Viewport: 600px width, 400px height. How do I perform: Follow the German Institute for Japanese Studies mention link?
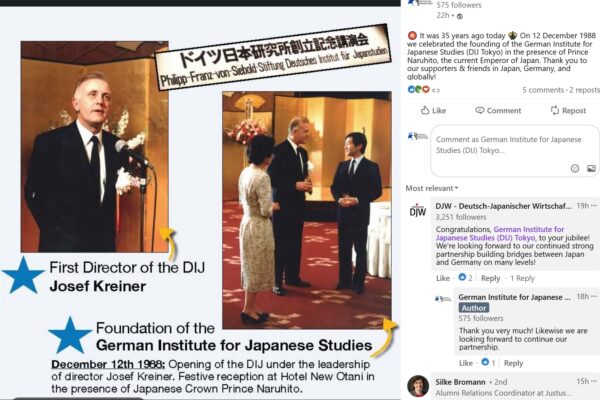tap(500, 233)
